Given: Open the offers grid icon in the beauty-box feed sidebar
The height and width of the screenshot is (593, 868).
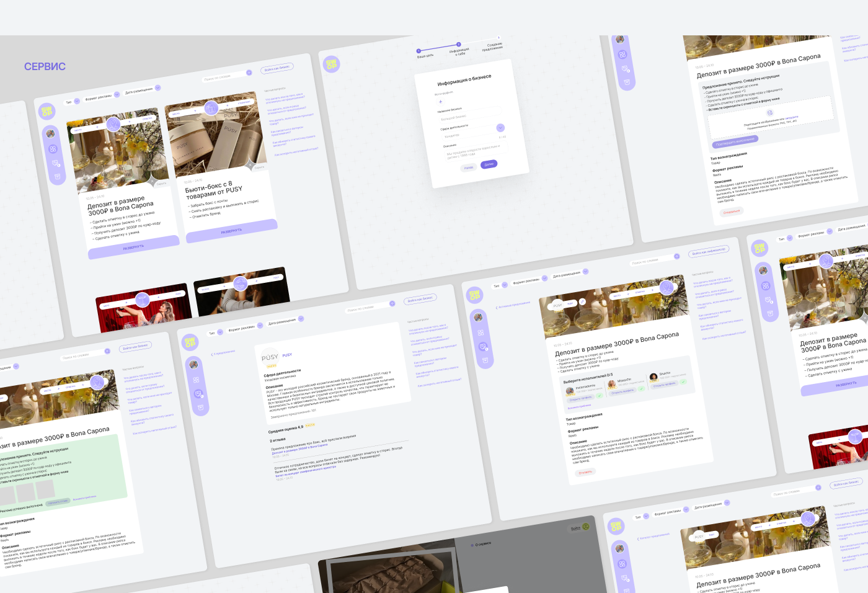Looking at the screenshot, I should point(53,149).
